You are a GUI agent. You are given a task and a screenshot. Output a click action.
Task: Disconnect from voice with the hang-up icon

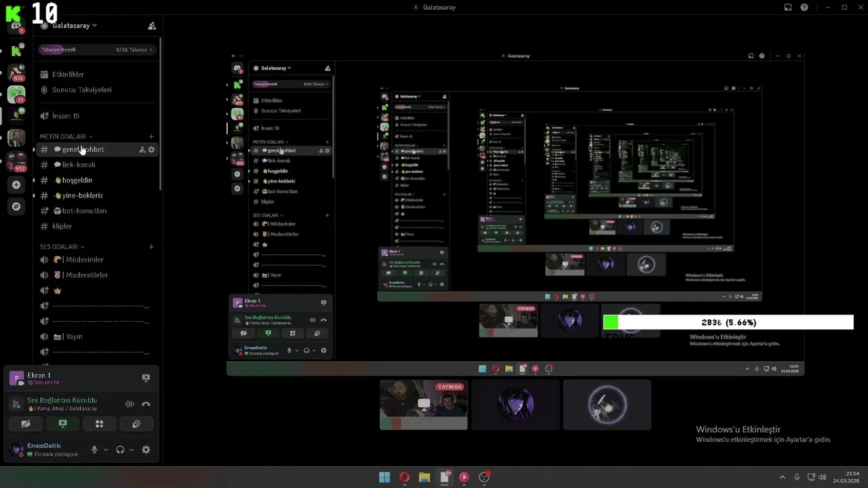146,404
